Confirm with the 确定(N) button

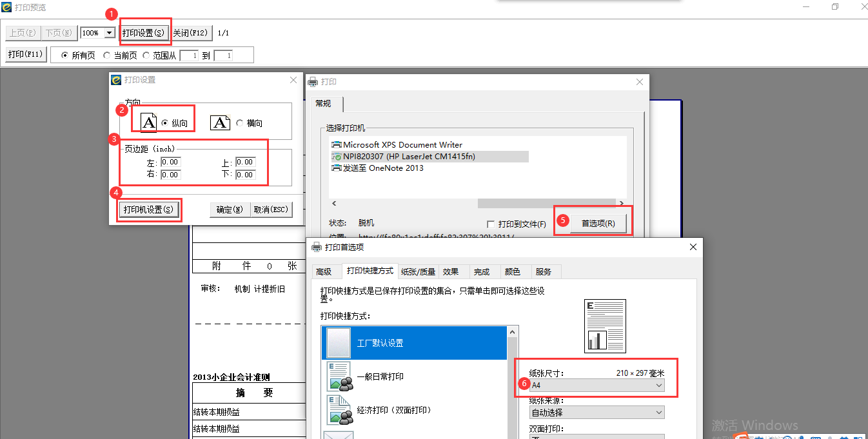click(x=230, y=210)
